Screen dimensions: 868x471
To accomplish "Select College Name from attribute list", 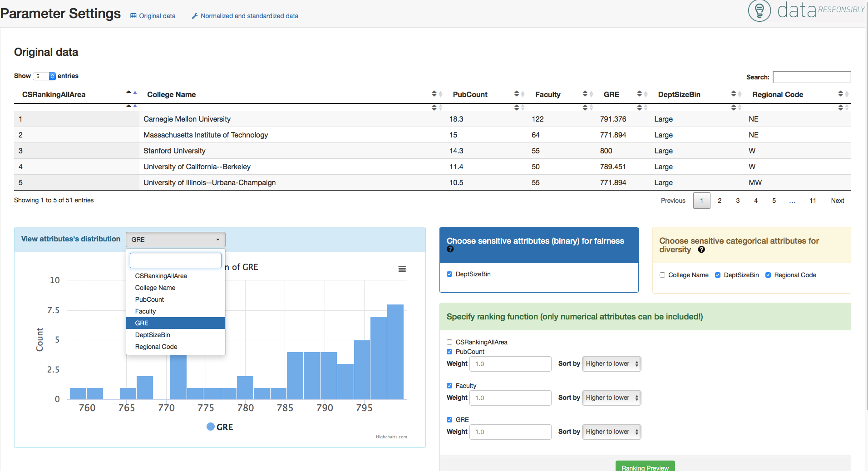I will click(x=176, y=288).
